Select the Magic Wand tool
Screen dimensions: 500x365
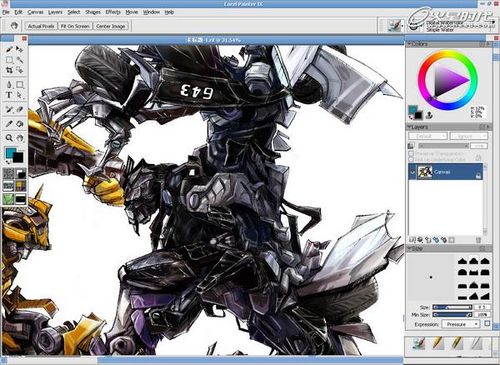click(20, 60)
